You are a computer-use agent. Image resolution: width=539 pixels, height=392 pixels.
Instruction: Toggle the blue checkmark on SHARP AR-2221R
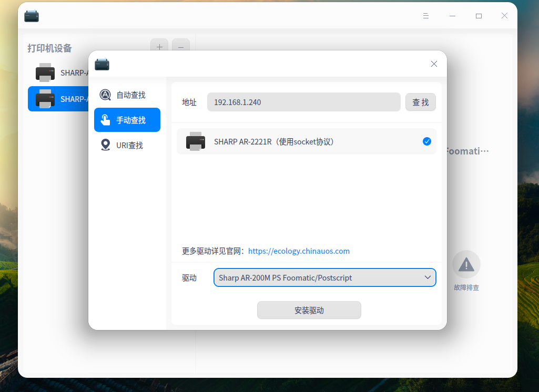click(x=427, y=141)
